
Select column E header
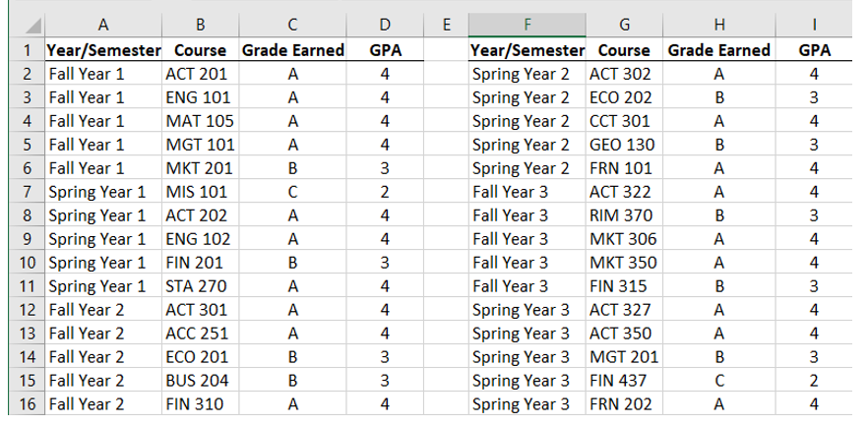pos(446,25)
